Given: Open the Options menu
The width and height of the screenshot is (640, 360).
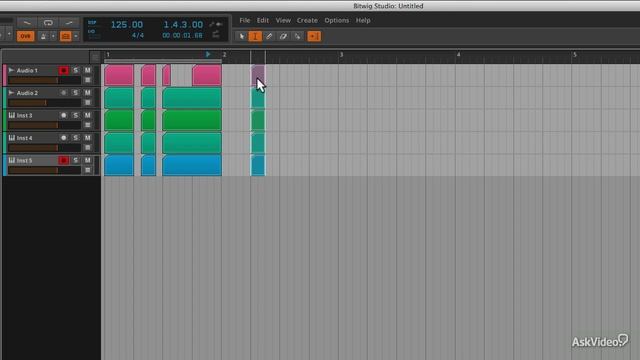Looking at the screenshot, I should pyautogui.click(x=336, y=20).
